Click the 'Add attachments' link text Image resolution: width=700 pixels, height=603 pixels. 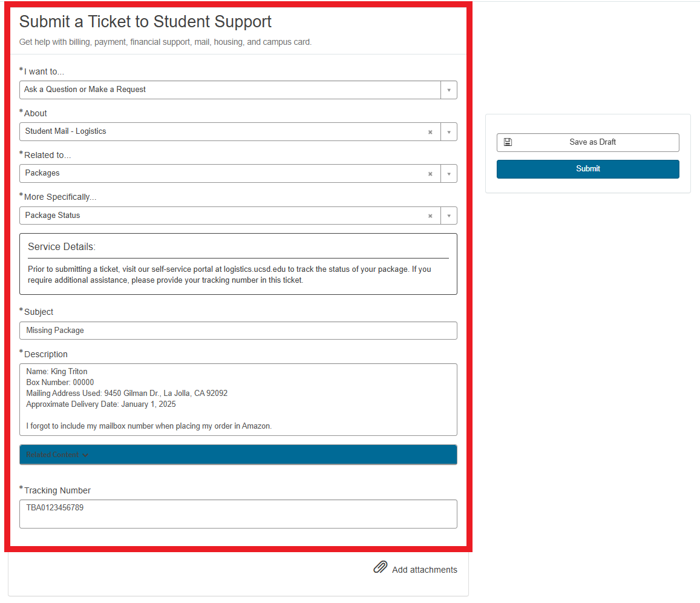click(x=424, y=570)
